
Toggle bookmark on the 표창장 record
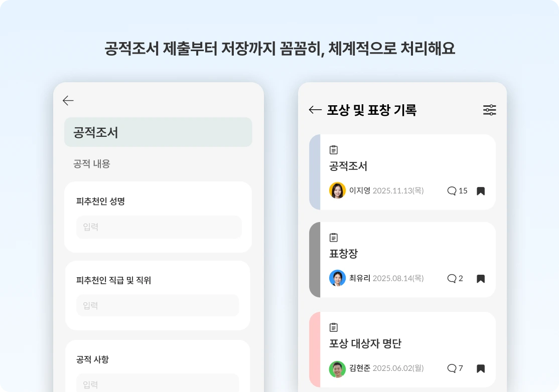coord(481,279)
